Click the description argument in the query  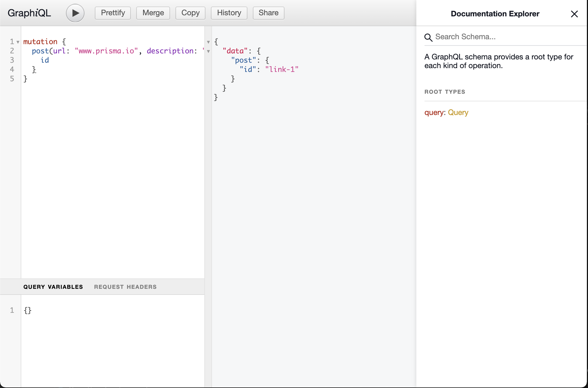pyautogui.click(x=170, y=51)
